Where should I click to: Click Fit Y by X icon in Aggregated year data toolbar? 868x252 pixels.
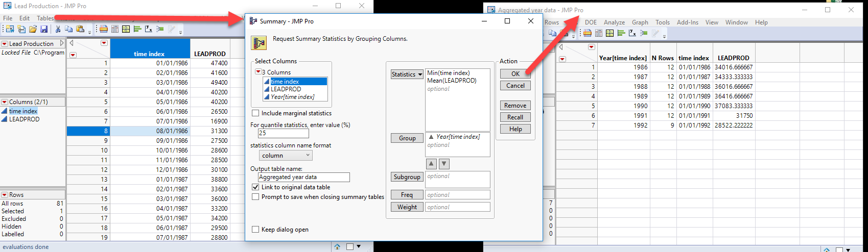tap(632, 33)
